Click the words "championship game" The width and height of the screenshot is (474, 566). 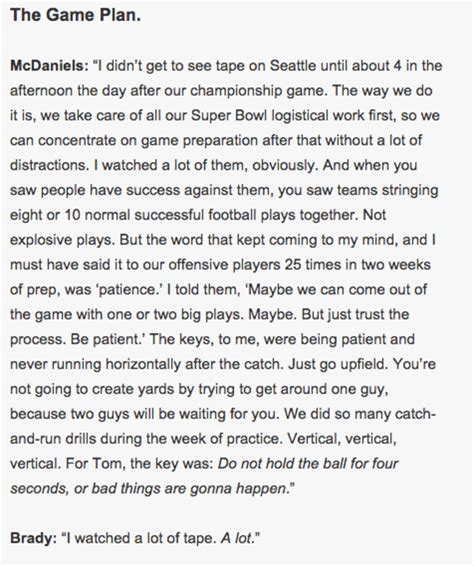coord(259,91)
